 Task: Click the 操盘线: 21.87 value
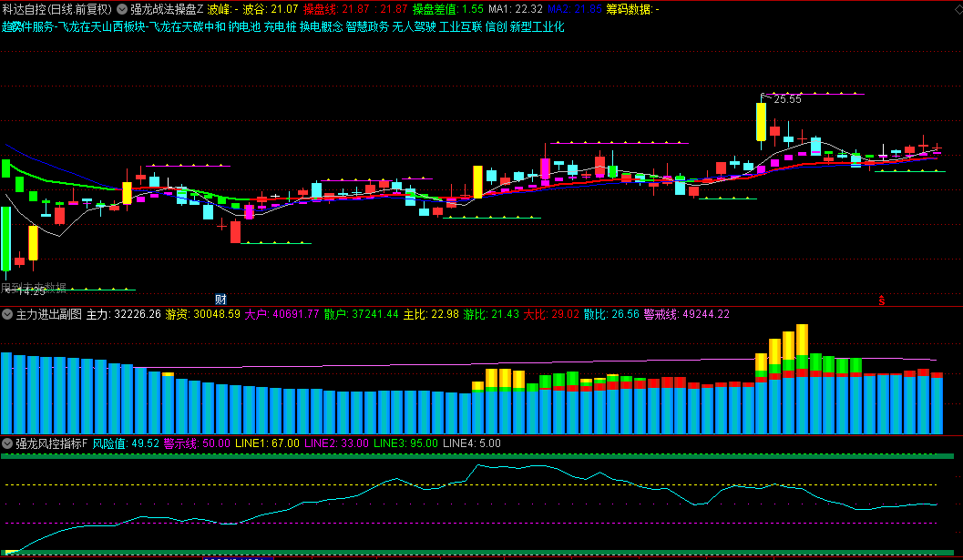tap(336, 9)
